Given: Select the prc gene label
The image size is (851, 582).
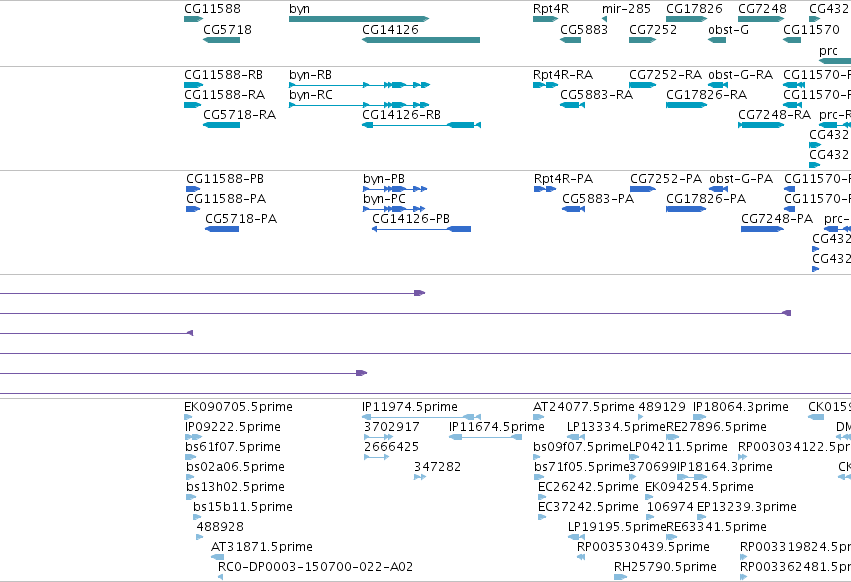Looking at the screenshot, I should point(828,50).
